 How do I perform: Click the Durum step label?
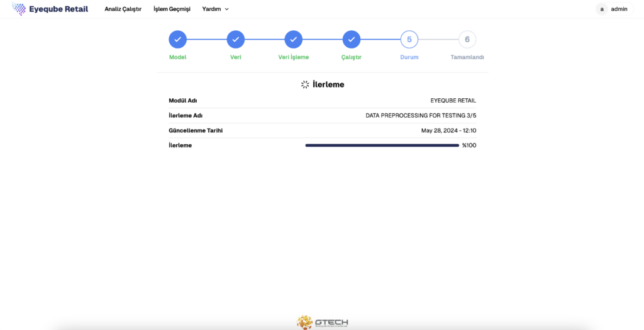[x=409, y=57]
